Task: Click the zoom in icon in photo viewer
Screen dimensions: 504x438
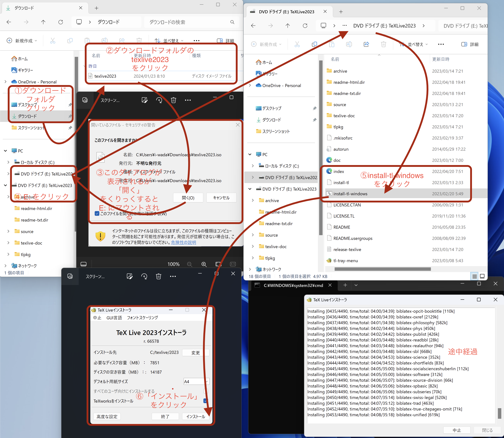Action: point(204,264)
